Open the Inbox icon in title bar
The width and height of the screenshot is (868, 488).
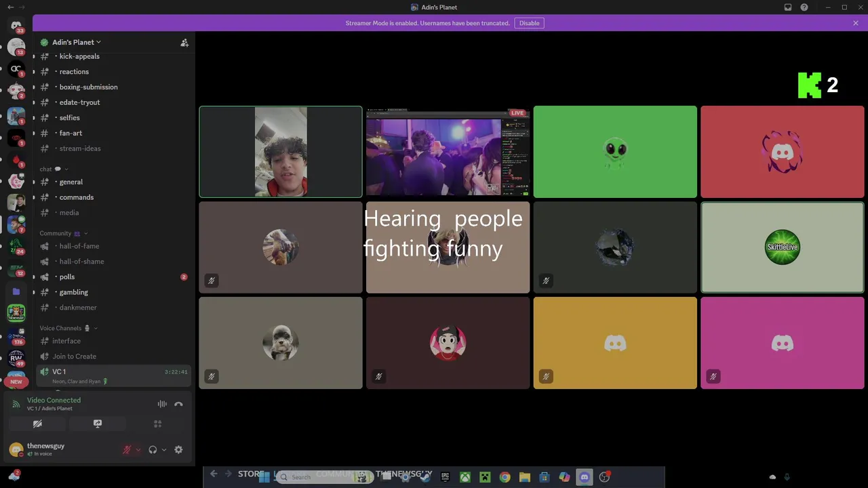pyautogui.click(x=788, y=7)
